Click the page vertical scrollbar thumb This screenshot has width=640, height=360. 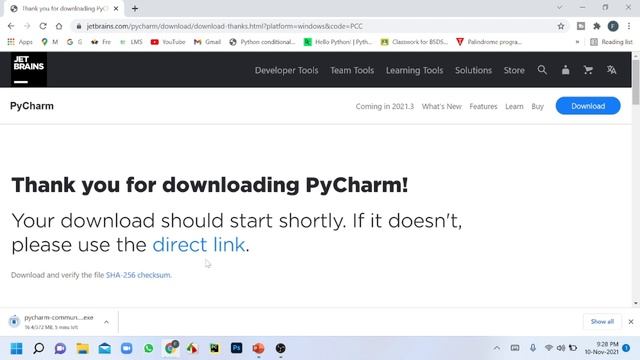(x=636, y=82)
